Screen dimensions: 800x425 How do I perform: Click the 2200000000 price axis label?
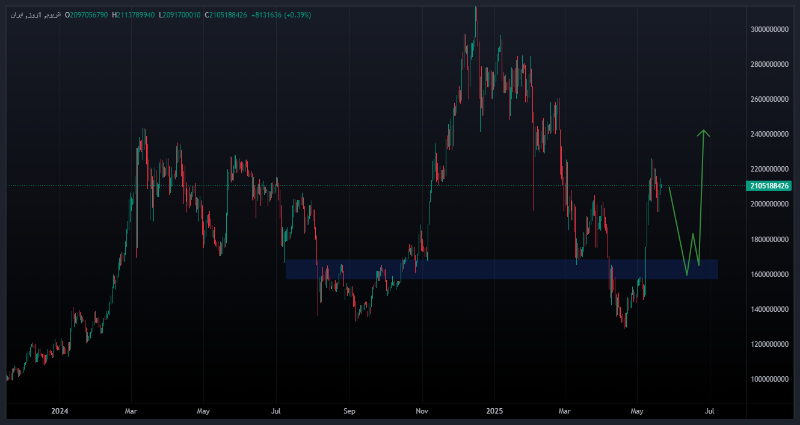[x=770, y=169]
